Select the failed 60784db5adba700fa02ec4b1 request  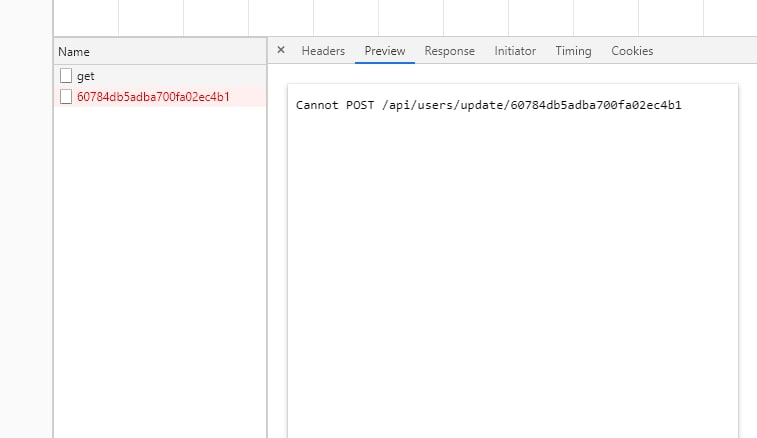(x=160, y=97)
